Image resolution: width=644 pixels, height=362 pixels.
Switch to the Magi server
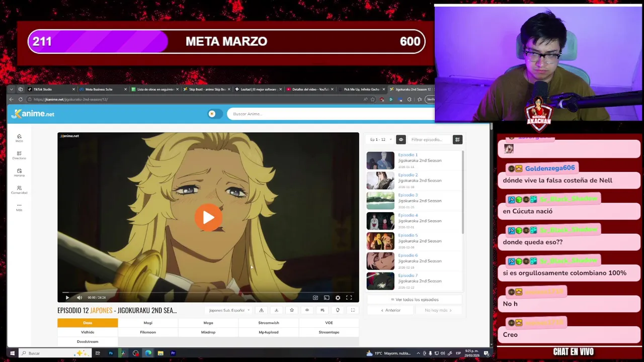point(148,323)
